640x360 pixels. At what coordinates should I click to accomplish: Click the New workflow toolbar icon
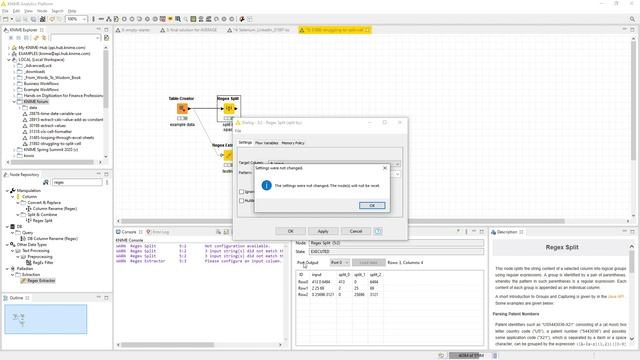click(6, 19)
